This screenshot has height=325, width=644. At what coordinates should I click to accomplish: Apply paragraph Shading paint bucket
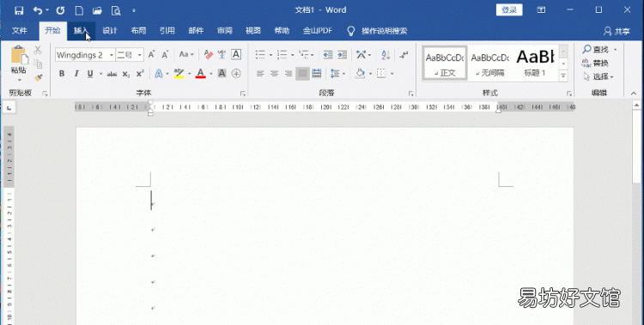pyautogui.click(x=360, y=74)
